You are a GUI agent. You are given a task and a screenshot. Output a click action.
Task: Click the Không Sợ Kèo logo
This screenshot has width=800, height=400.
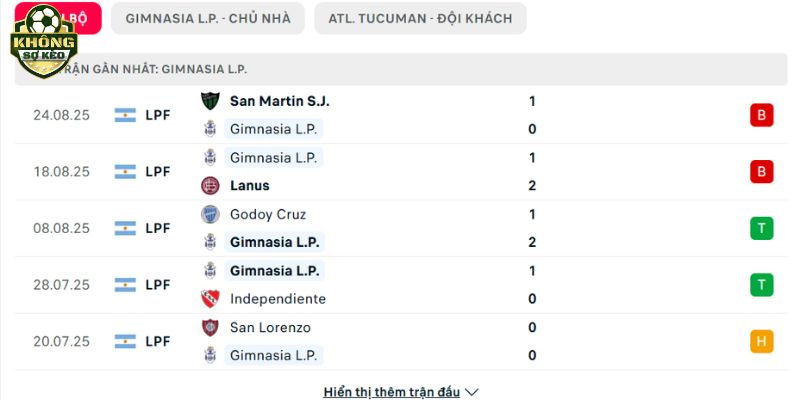[x=44, y=41]
